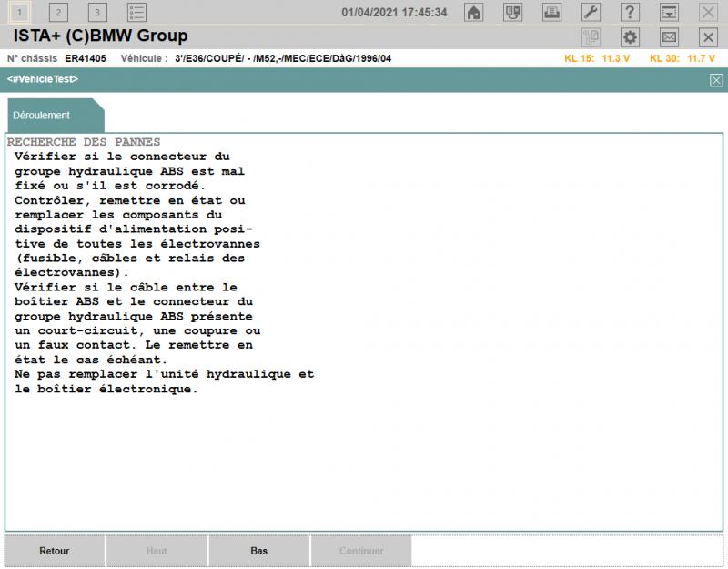Open the print icon

[551, 13]
